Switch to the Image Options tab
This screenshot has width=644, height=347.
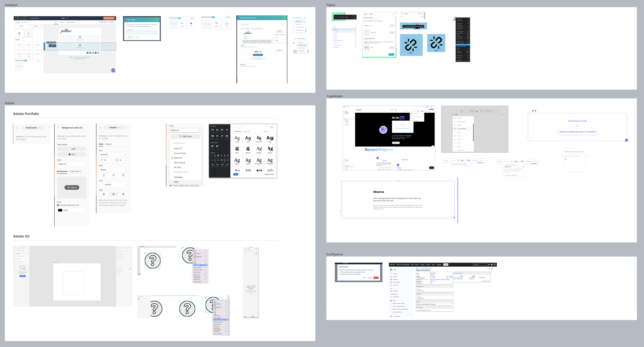click(x=75, y=171)
